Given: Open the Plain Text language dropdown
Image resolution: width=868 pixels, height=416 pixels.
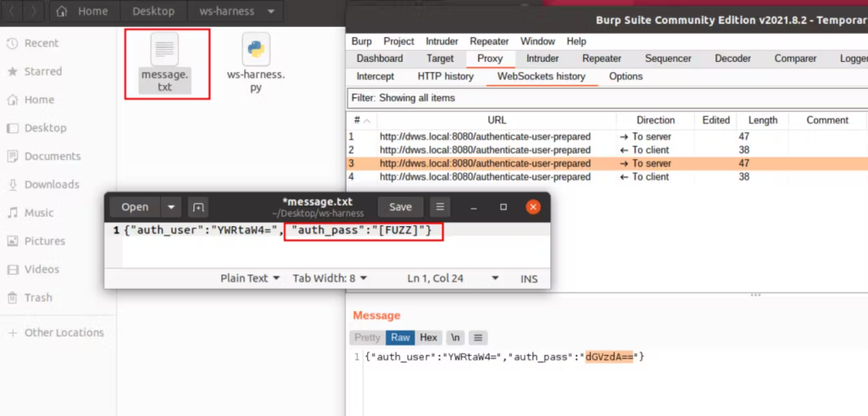Looking at the screenshot, I should (250, 278).
